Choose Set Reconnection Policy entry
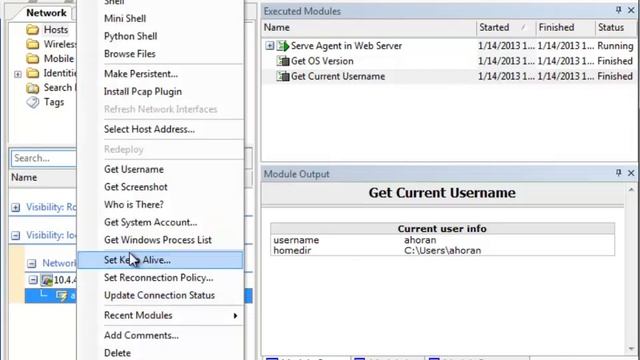 pos(159,278)
